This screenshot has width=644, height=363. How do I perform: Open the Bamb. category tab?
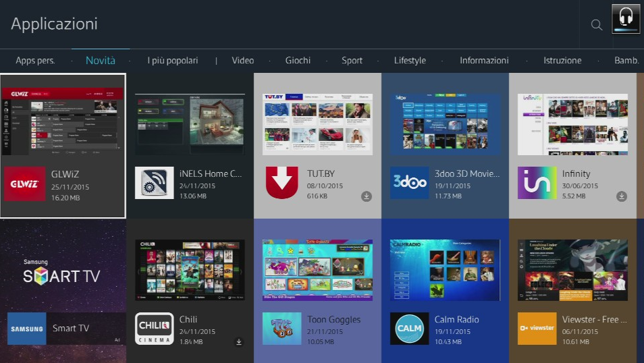626,60
